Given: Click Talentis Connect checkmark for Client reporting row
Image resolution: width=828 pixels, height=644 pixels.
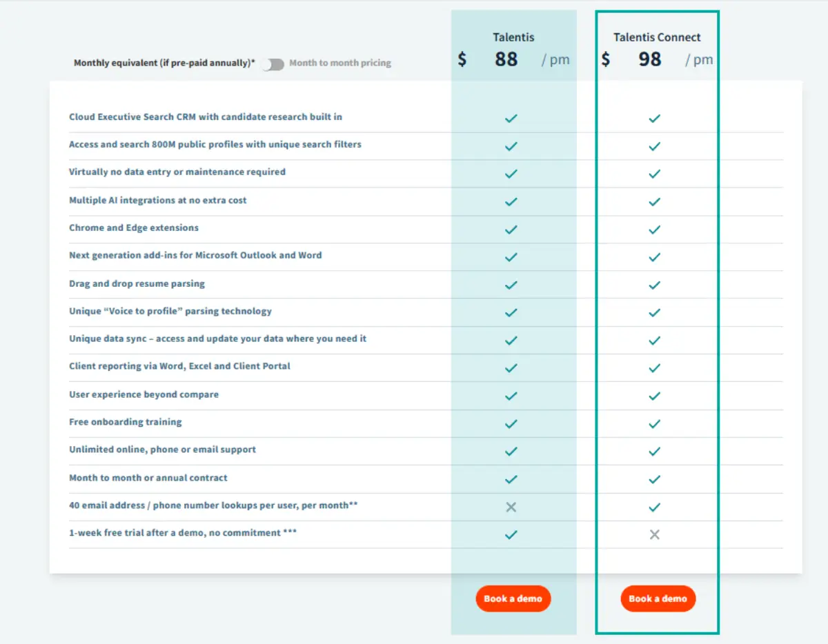Looking at the screenshot, I should tap(654, 368).
